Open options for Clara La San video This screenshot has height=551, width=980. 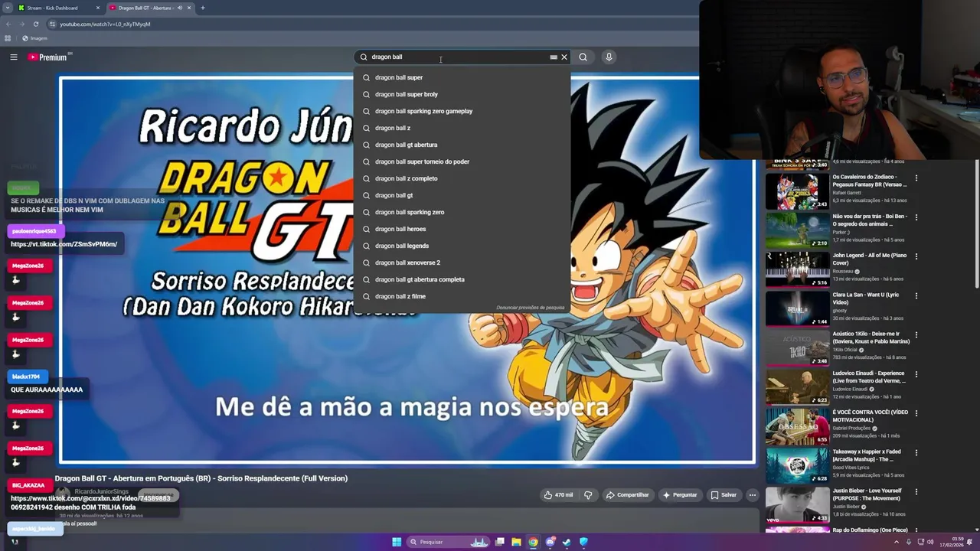click(x=916, y=295)
